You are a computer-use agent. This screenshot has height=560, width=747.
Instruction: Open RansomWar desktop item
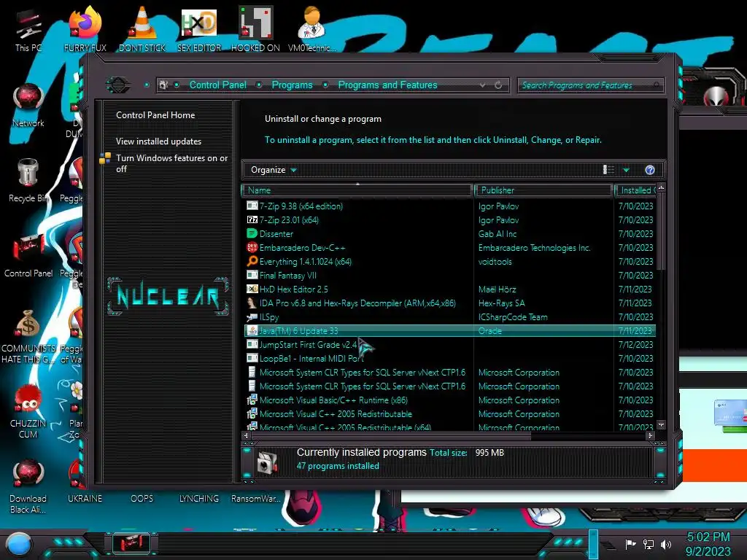coord(255,499)
